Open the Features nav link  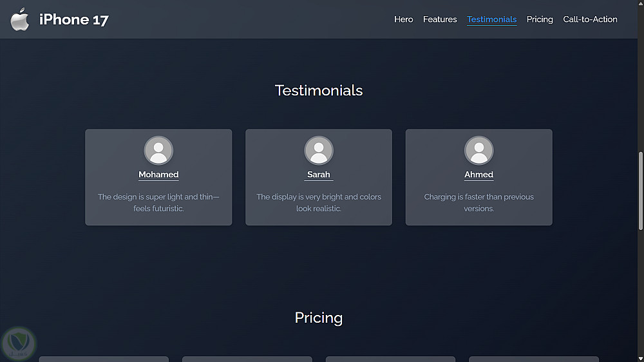[x=440, y=19]
